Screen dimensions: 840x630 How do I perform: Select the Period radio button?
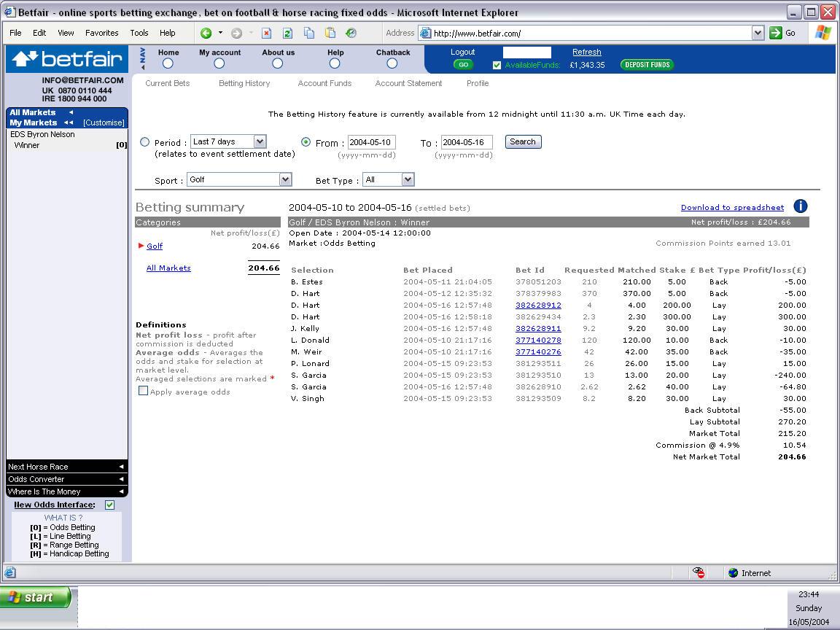[x=144, y=142]
